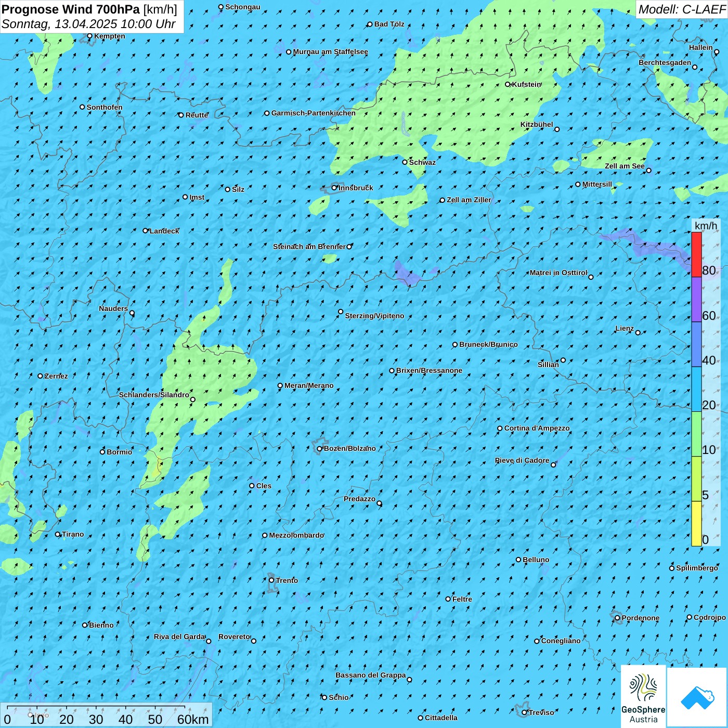Image resolution: width=728 pixels, height=728 pixels.
Task: Click the Zell am See marker
Action: [648, 171]
